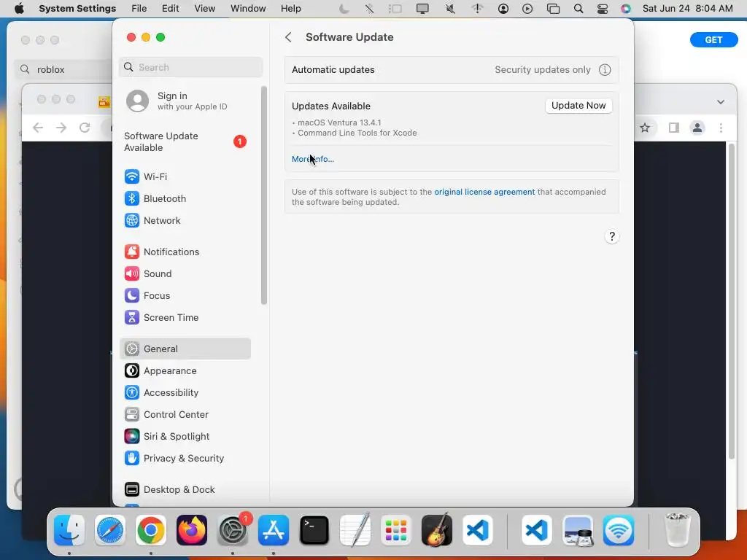
Task: Open Privacy & Security settings
Action: click(185, 459)
